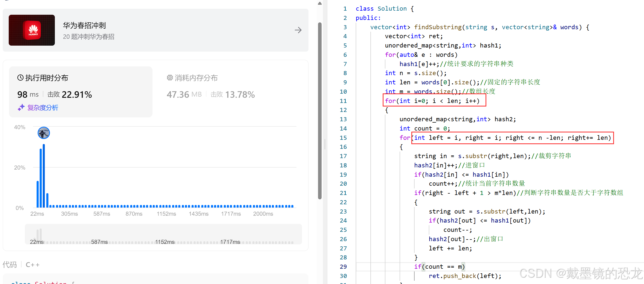Click the 47.36 MB memory value
The height and width of the screenshot is (284, 644).
[x=184, y=94]
